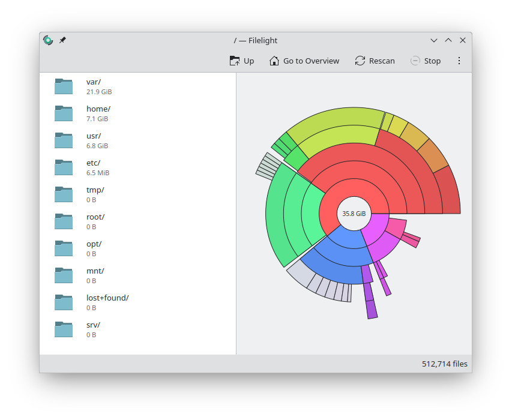Click the Filelight app icon in title bar

(x=48, y=40)
